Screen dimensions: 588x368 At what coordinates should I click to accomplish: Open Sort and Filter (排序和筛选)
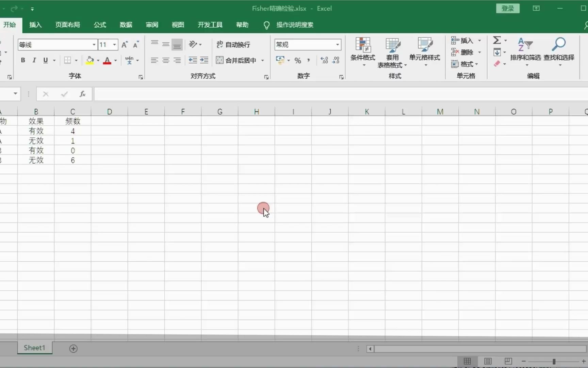click(x=525, y=51)
